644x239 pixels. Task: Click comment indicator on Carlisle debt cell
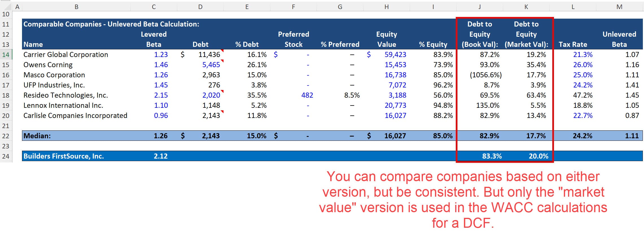tap(222, 112)
